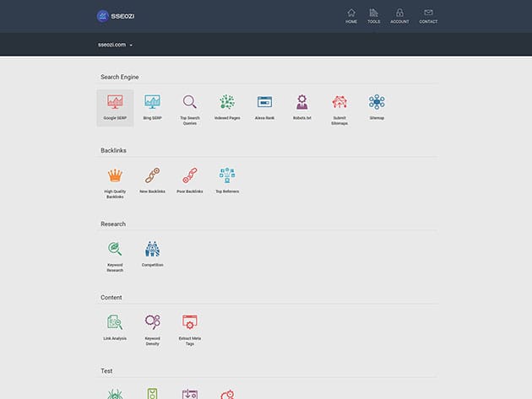This screenshot has height=399, width=532.
Task: Open the Robots.txt tool
Action: point(301,107)
